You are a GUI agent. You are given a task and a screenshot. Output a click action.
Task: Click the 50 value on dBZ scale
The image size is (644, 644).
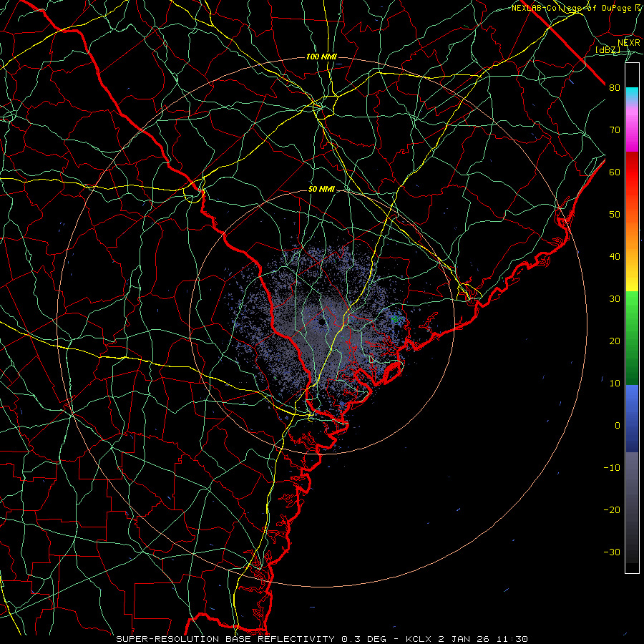click(615, 215)
